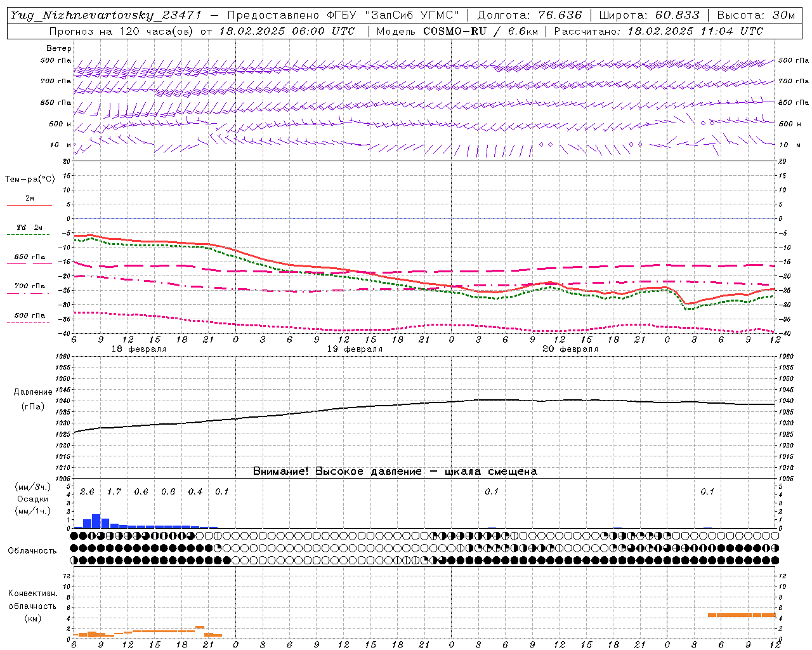Viewport: 812px width, 650px height.
Task: Click the '0.4' precipitation total value
Action: pyautogui.click(x=195, y=492)
